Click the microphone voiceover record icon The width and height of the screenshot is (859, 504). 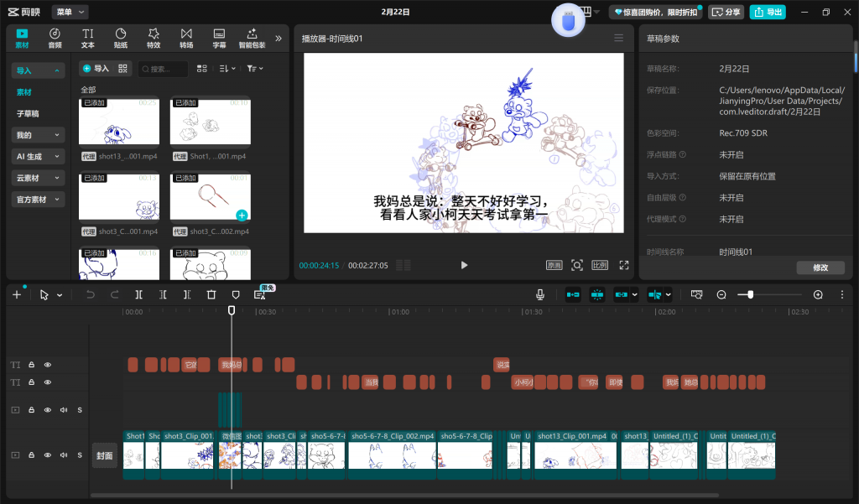[x=540, y=294]
